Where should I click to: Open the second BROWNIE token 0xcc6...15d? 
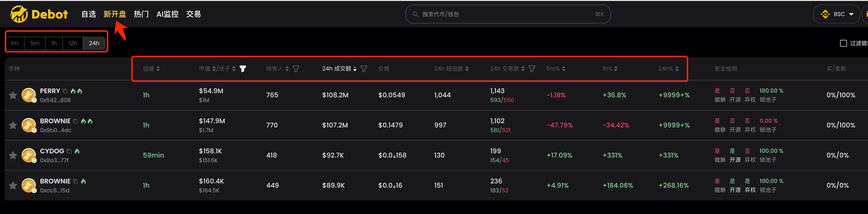55,181
